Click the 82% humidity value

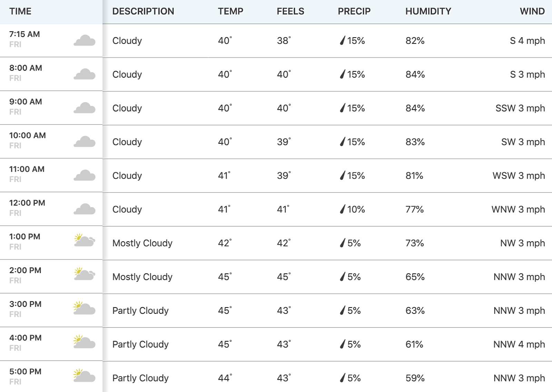click(415, 41)
